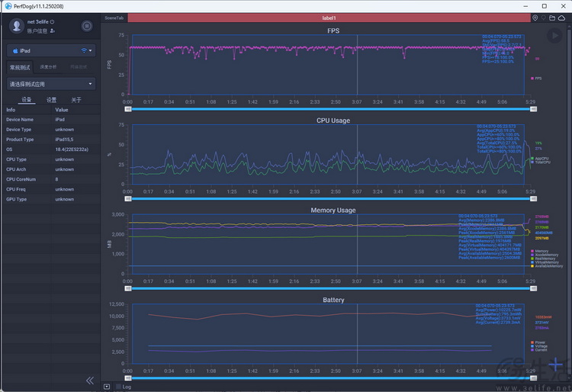The width and height of the screenshot is (572, 392).
Task: Click the logout power icon beside net 3elife
Action: pyautogui.click(x=52, y=22)
